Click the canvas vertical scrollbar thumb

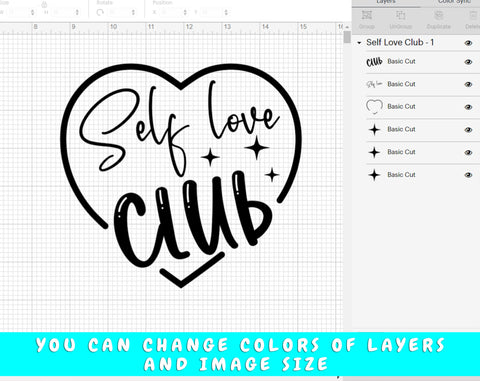[x=347, y=37]
